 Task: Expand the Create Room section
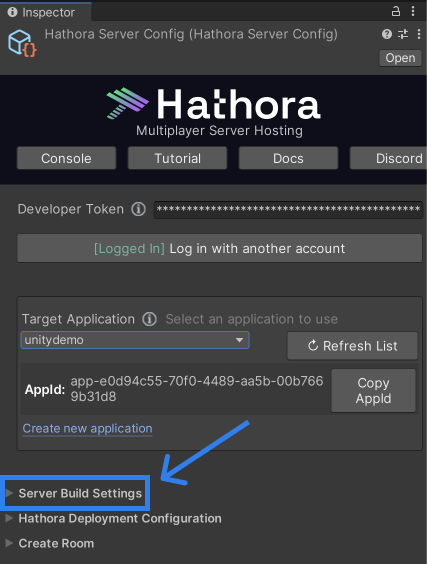(x=50, y=543)
